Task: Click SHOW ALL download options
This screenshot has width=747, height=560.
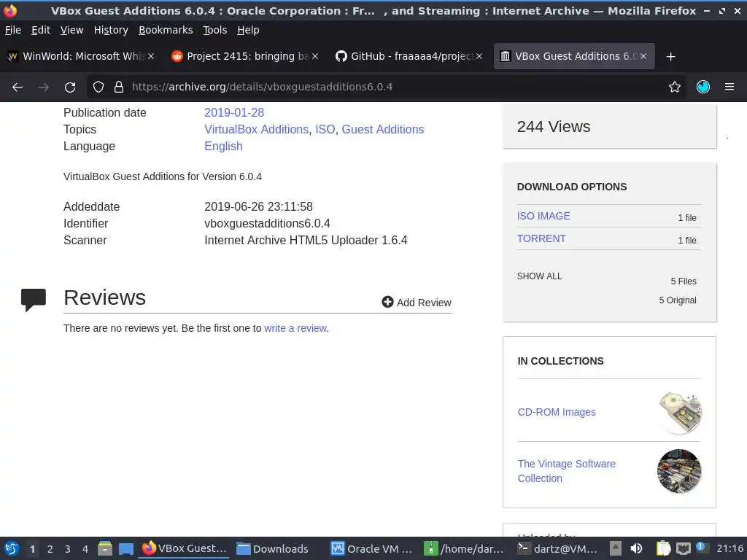Action: pyautogui.click(x=539, y=276)
